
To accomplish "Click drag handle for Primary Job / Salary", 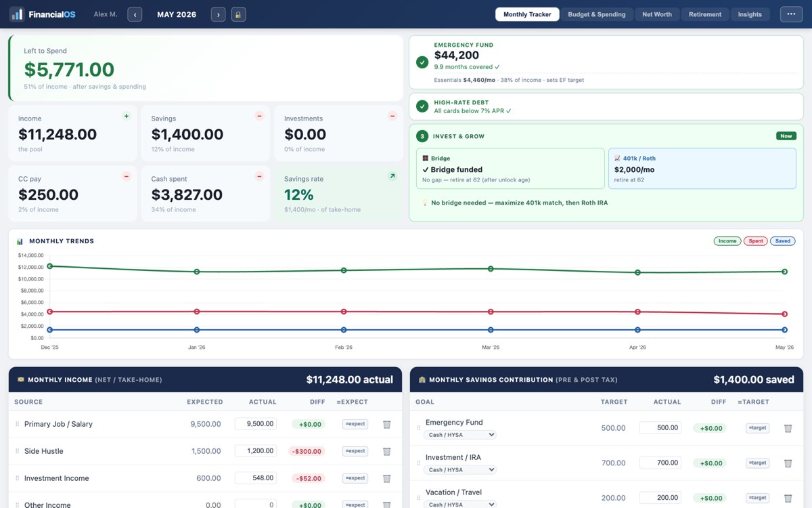I will tap(18, 424).
